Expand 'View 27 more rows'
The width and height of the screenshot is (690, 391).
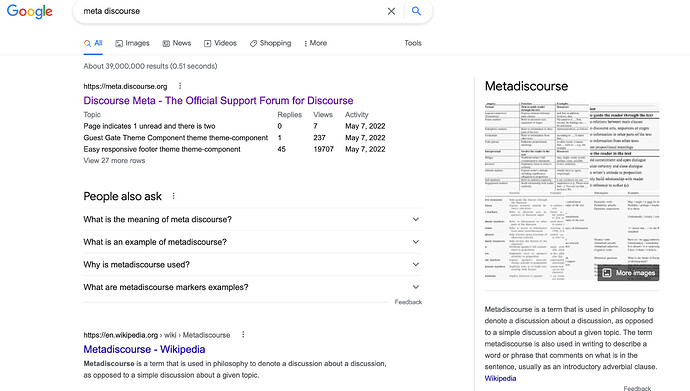coord(114,161)
